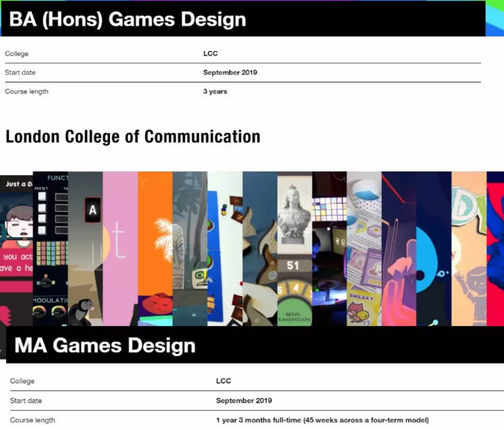The width and height of the screenshot is (504, 430).
Task: Open the red and blue thumbnail at right edge
Action: click(496, 249)
